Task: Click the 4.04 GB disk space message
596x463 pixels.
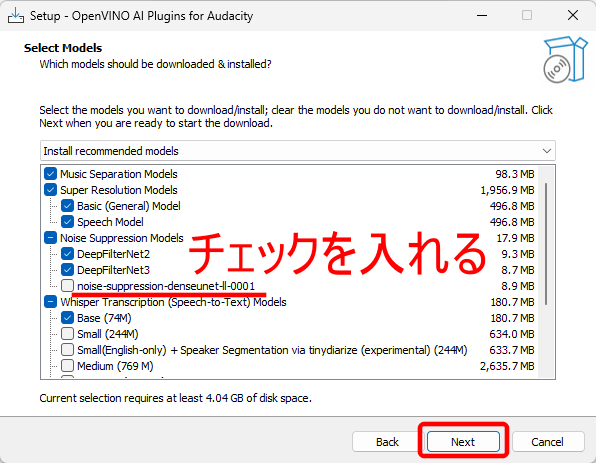Action: tap(175, 398)
